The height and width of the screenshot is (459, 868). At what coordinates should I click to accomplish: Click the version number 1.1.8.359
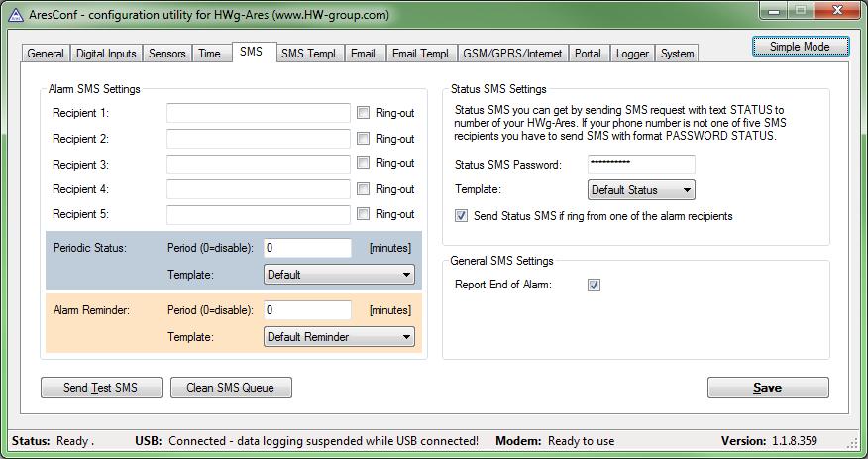click(x=795, y=441)
